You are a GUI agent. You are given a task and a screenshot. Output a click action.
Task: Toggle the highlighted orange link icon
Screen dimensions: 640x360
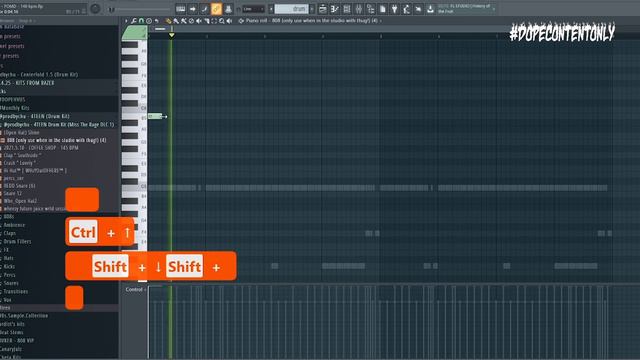pos(216,9)
